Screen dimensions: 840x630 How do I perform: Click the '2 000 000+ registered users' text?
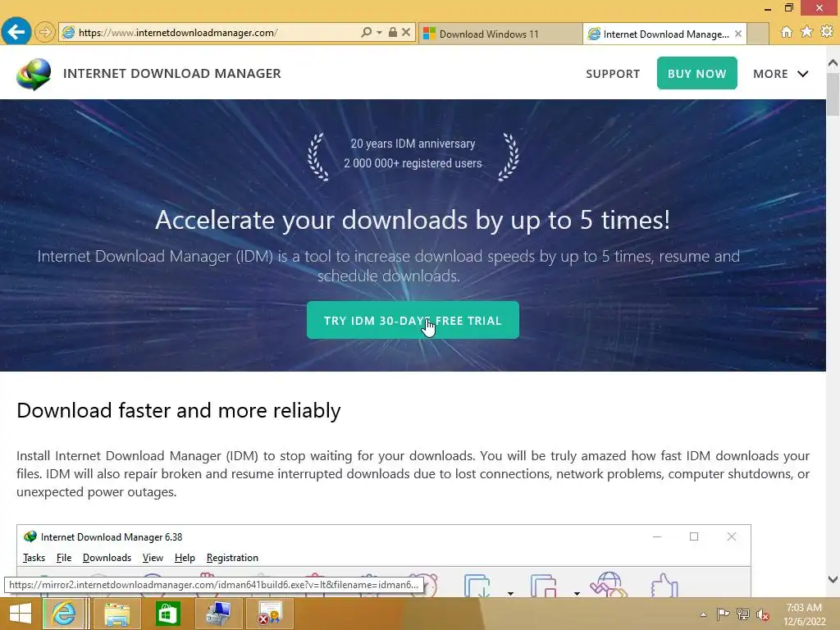[x=413, y=163]
